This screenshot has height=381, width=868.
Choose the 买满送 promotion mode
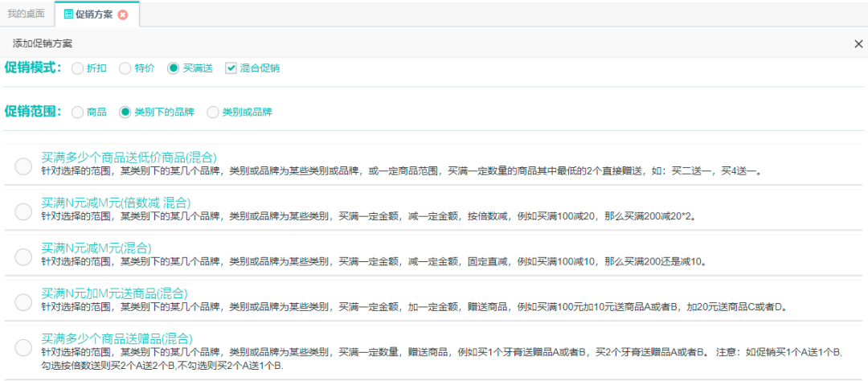coord(173,68)
